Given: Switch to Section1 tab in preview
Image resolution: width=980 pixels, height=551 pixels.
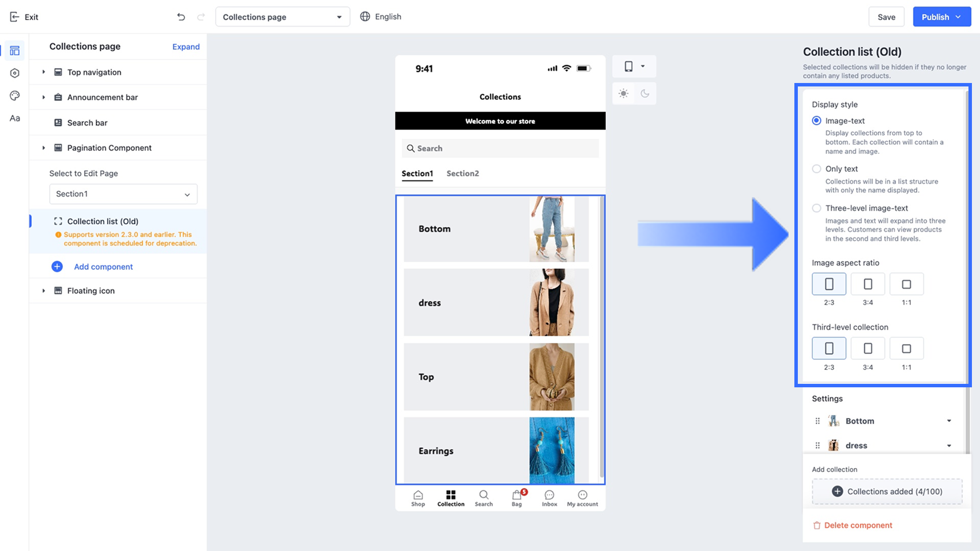Looking at the screenshot, I should click(x=417, y=173).
